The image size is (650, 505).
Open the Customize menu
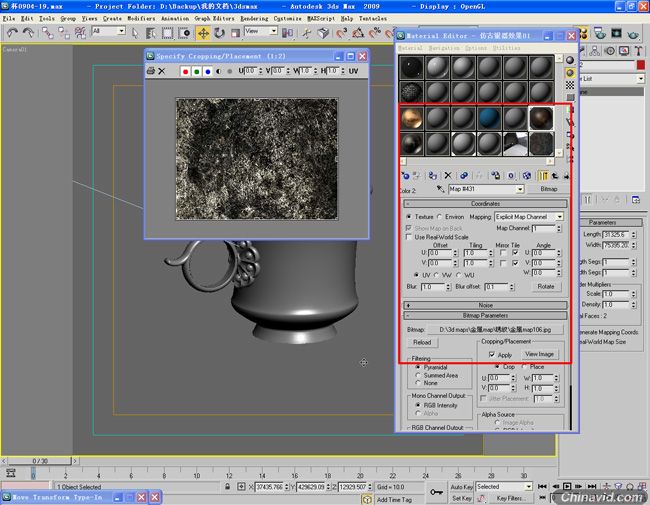pos(287,19)
